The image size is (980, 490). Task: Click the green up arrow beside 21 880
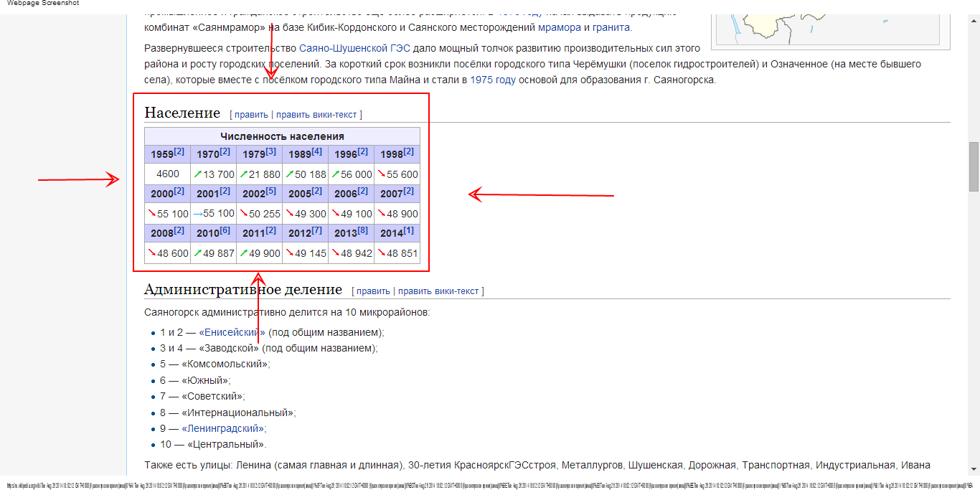click(244, 174)
